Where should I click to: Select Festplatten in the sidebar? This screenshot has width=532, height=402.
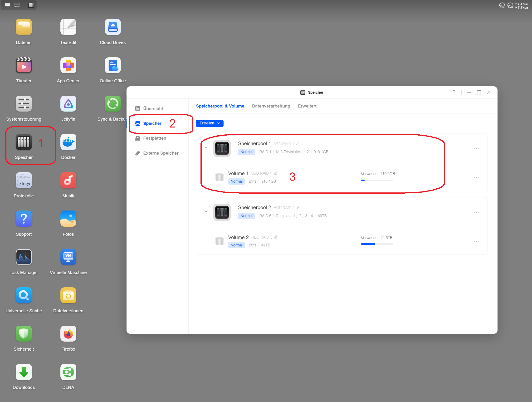154,138
